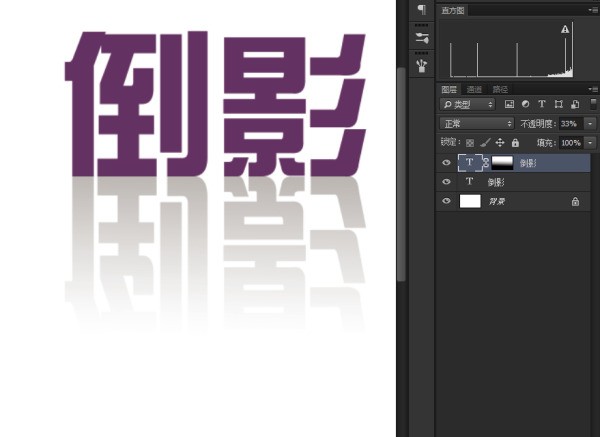600x437 pixels.
Task: Switch to the Channels tab
Action: click(474, 89)
